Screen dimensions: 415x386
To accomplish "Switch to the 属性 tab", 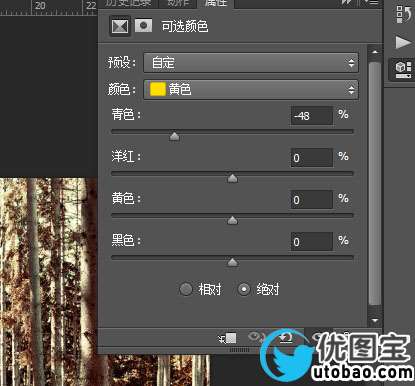I will point(216,3).
